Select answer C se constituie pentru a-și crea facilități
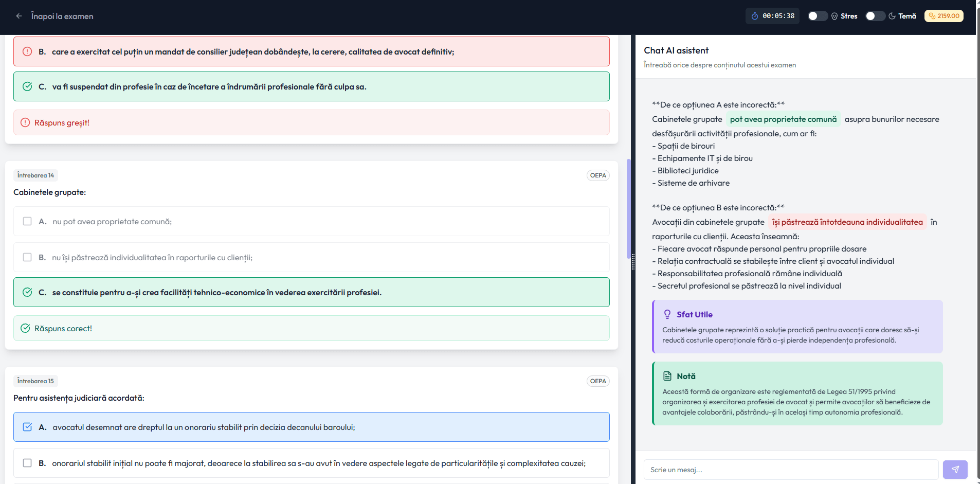Image resolution: width=980 pixels, height=484 pixels. (312, 292)
